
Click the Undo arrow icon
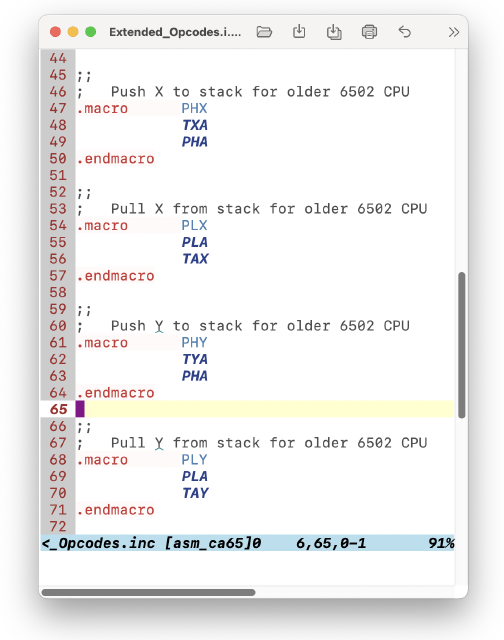coord(404,31)
